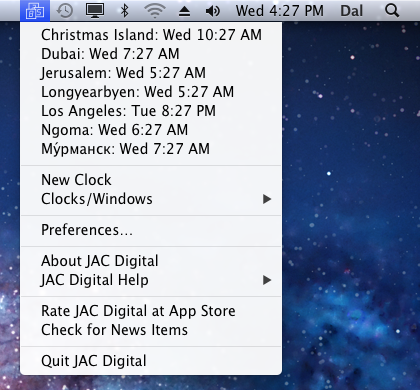Open the Wed 4:27 PM clock menu
This screenshot has width=420, height=390.
click(280, 11)
